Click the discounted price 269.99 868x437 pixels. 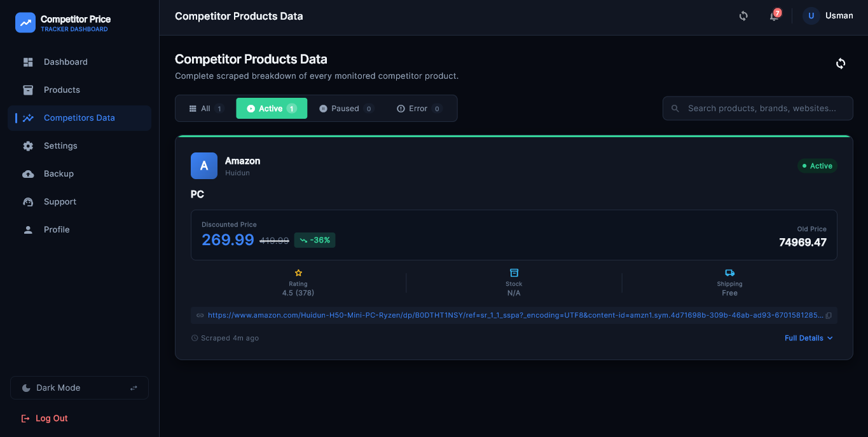(x=228, y=240)
